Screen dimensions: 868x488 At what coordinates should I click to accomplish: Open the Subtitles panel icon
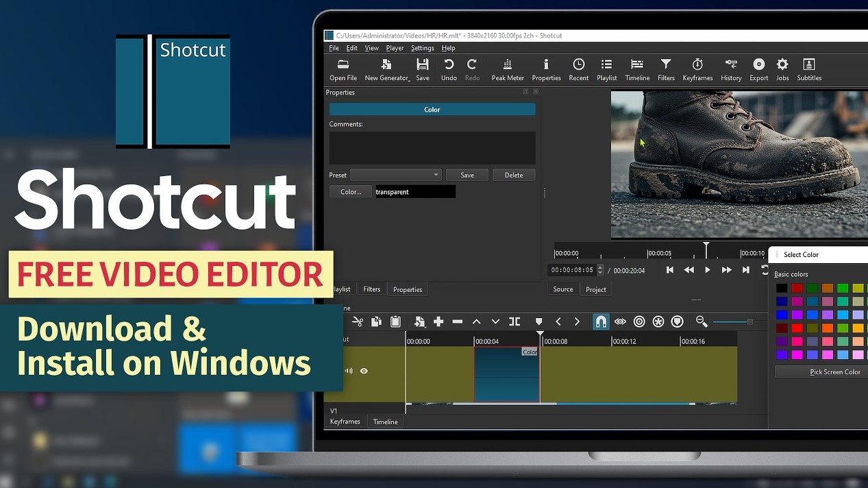808,69
